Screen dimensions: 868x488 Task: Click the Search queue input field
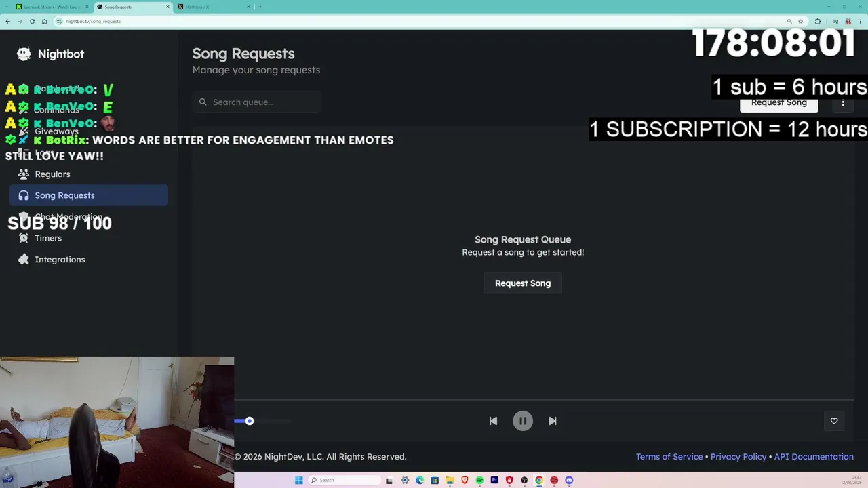pyautogui.click(x=257, y=102)
